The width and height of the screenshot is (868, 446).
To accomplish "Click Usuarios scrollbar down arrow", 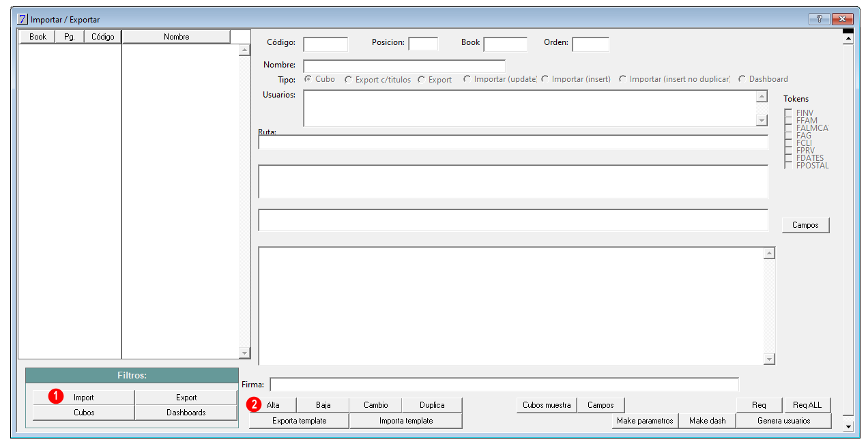I will coord(762,120).
